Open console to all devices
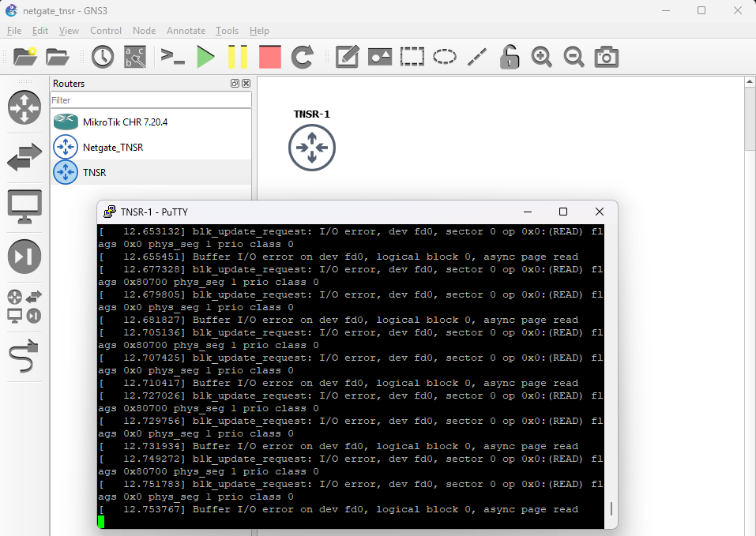Screen dimensions: 756x536 [172, 57]
